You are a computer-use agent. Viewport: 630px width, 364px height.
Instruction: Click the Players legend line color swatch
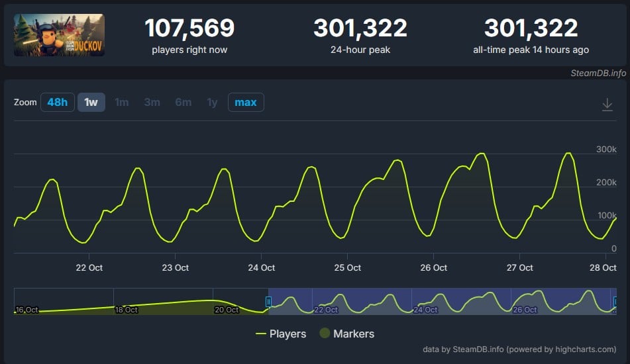click(261, 334)
